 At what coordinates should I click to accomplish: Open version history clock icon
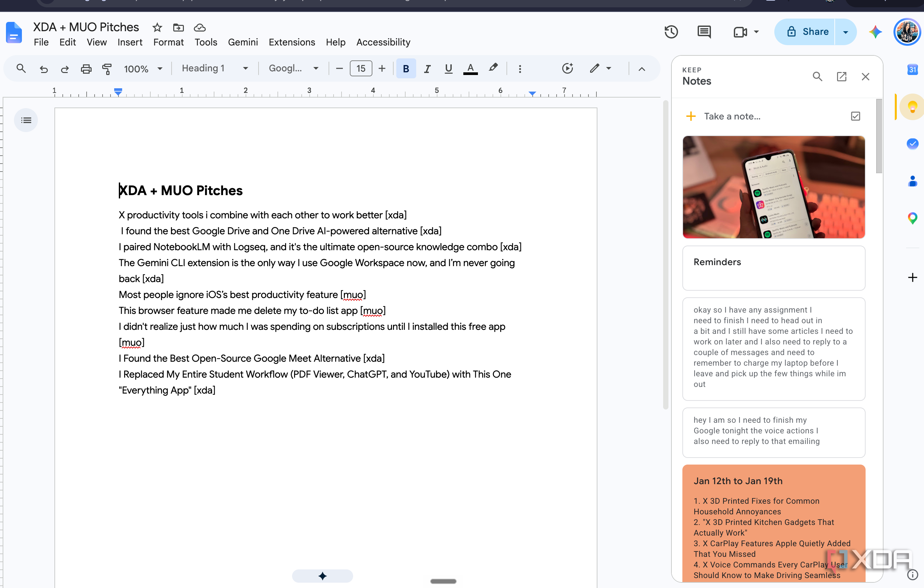pyautogui.click(x=671, y=32)
